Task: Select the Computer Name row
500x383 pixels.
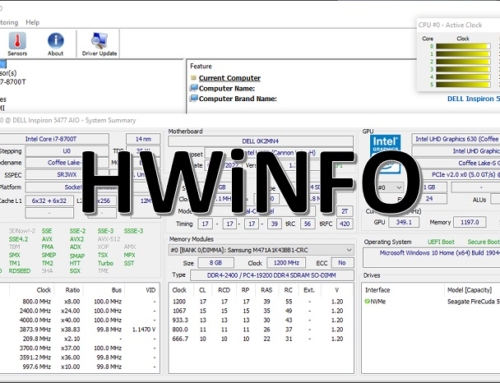Action: pos(227,88)
